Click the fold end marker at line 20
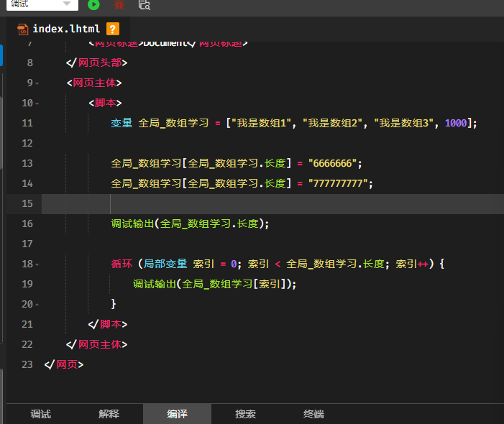 (37, 305)
